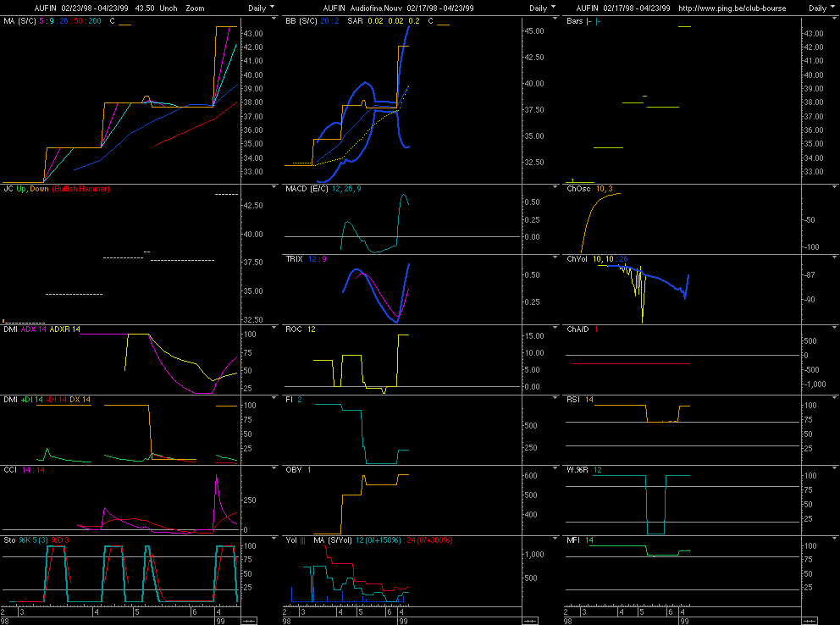Open the www.ping.be/club-bourse link
Viewport: 840px width, 625px height.
(x=732, y=8)
